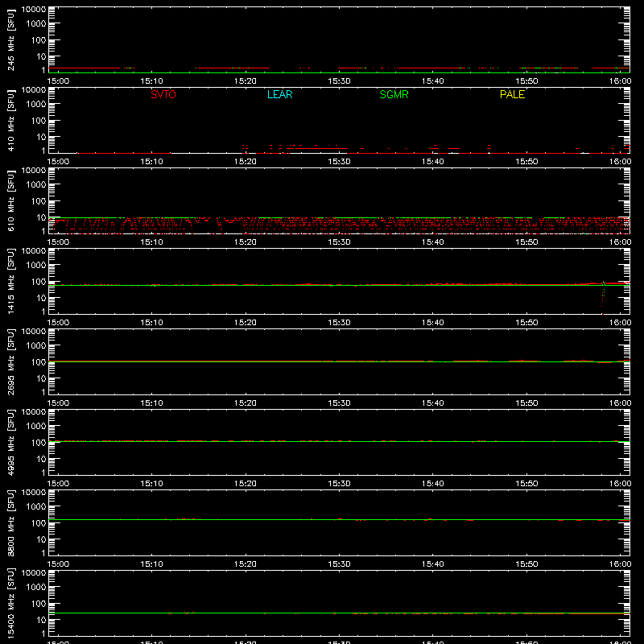Select the 410 MHz [SFU] axis title

tap(10, 121)
